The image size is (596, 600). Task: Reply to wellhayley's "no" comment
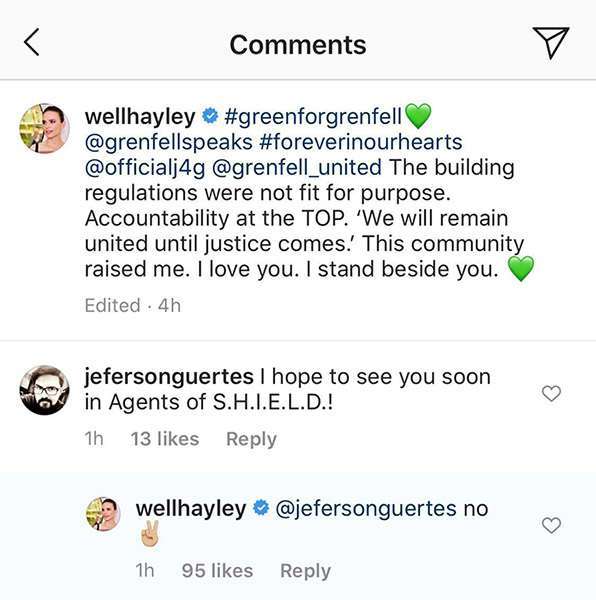[306, 571]
